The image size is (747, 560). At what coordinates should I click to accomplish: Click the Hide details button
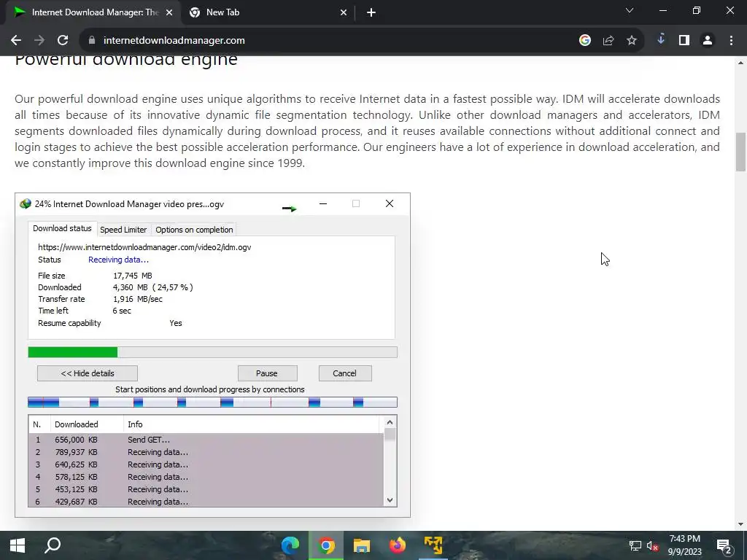coord(88,373)
